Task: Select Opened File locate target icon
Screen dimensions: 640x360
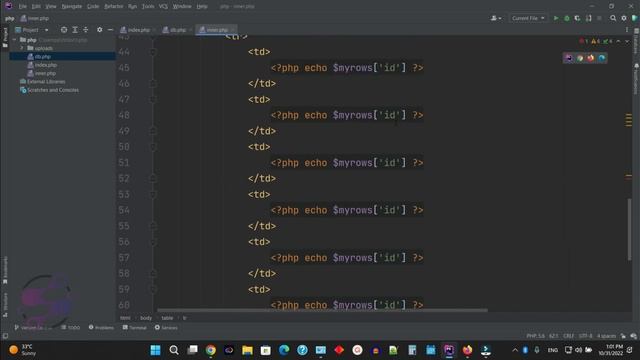Action: click(64, 30)
